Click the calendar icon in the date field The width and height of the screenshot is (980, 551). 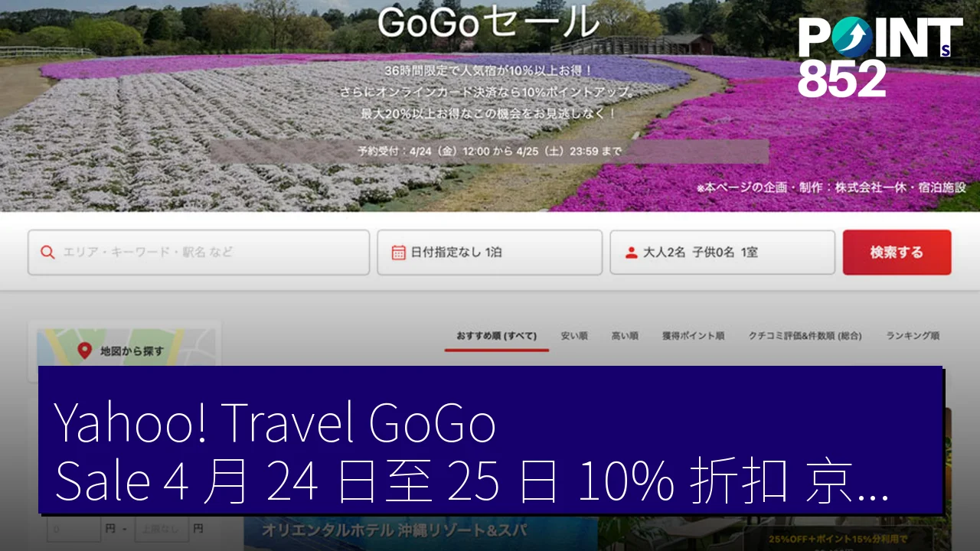coord(398,253)
